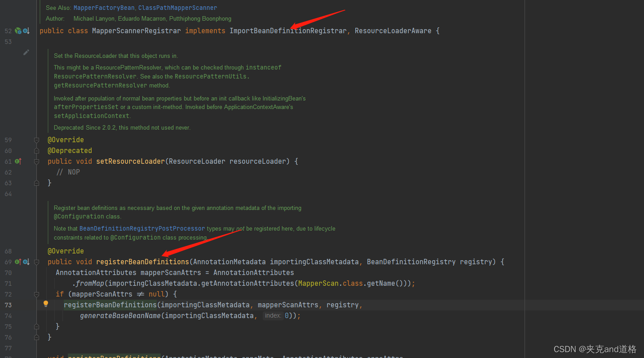
Task: Click the Deprecated Since 2.0.2 doc line
Action: pyautogui.click(x=122, y=128)
